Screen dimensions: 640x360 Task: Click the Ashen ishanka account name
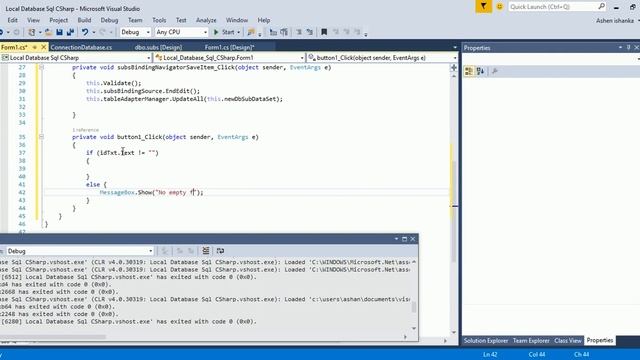(x=615, y=20)
